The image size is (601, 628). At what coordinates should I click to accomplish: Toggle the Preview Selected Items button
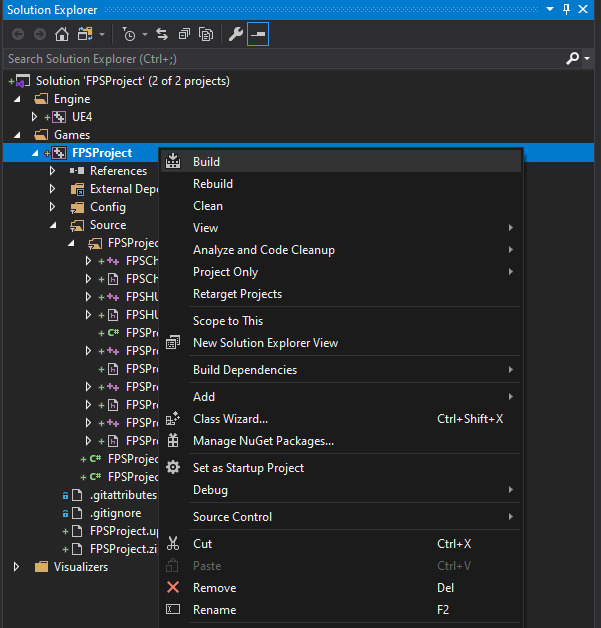[258, 34]
